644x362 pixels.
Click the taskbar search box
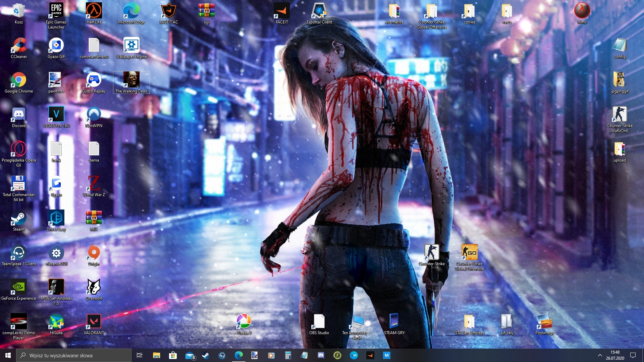point(74,355)
